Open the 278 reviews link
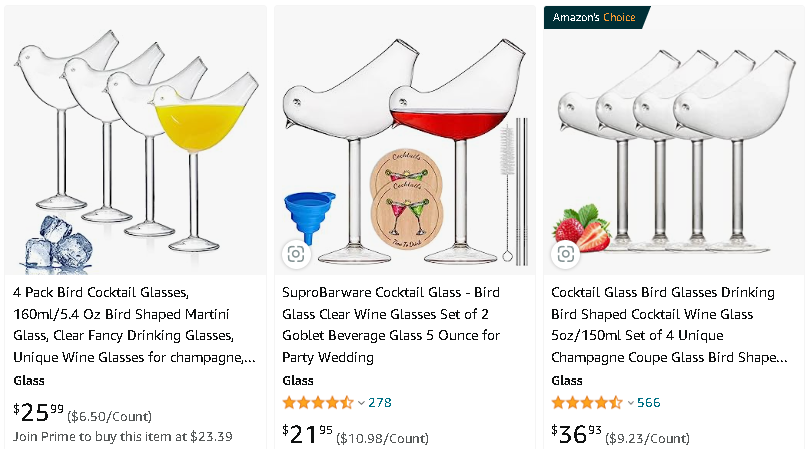Screen dimensions: 809x449 pyautogui.click(x=380, y=403)
